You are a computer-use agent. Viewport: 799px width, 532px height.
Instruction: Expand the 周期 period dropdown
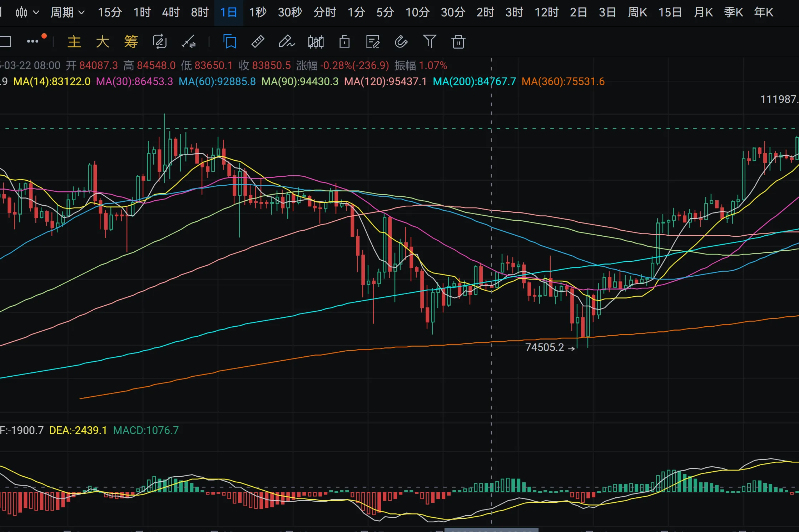(x=68, y=12)
